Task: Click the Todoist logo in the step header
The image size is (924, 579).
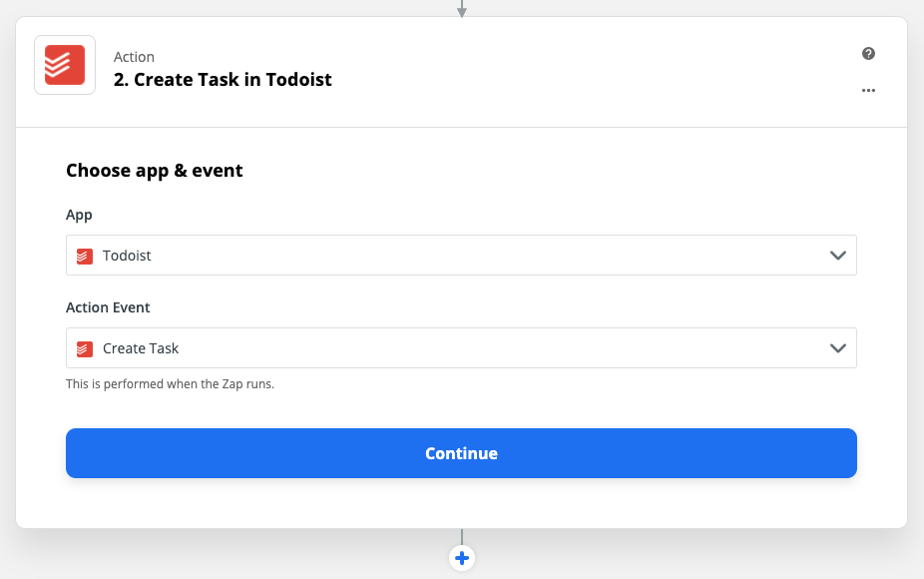Action: point(64,64)
